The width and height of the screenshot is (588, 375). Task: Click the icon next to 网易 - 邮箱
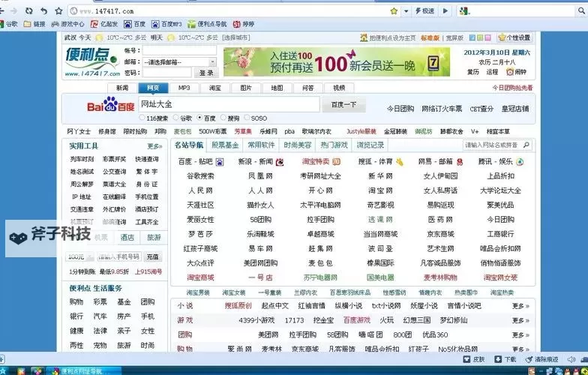coord(459,162)
